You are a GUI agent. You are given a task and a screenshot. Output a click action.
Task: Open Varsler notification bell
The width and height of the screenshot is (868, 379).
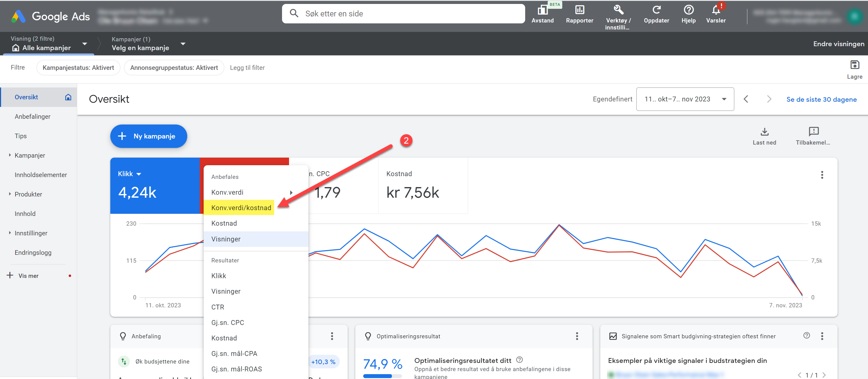pyautogui.click(x=716, y=10)
